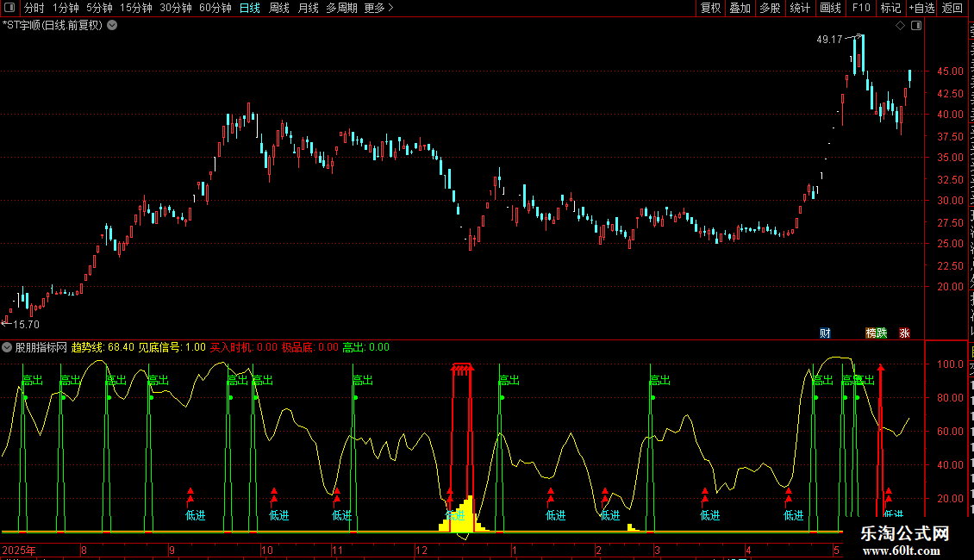Viewport: 974px width, 560px height.
Task: Click the 15.70 low price label
Action: tap(26, 325)
